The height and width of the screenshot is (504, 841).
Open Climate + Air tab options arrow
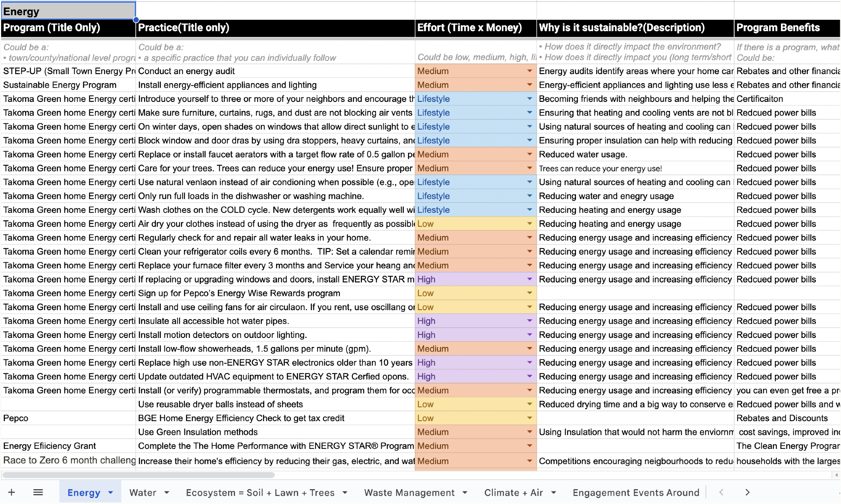(x=554, y=493)
